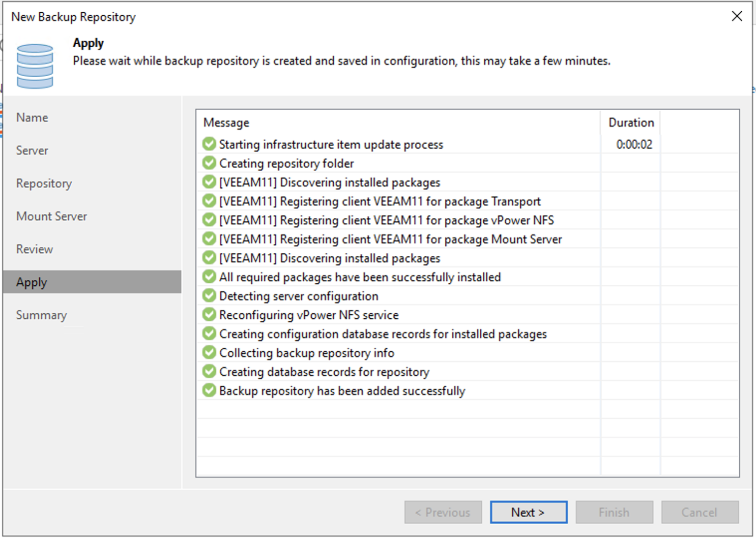Go to the Server wizard step
The width and height of the screenshot is (756, 540).
(x=32, y=150)
